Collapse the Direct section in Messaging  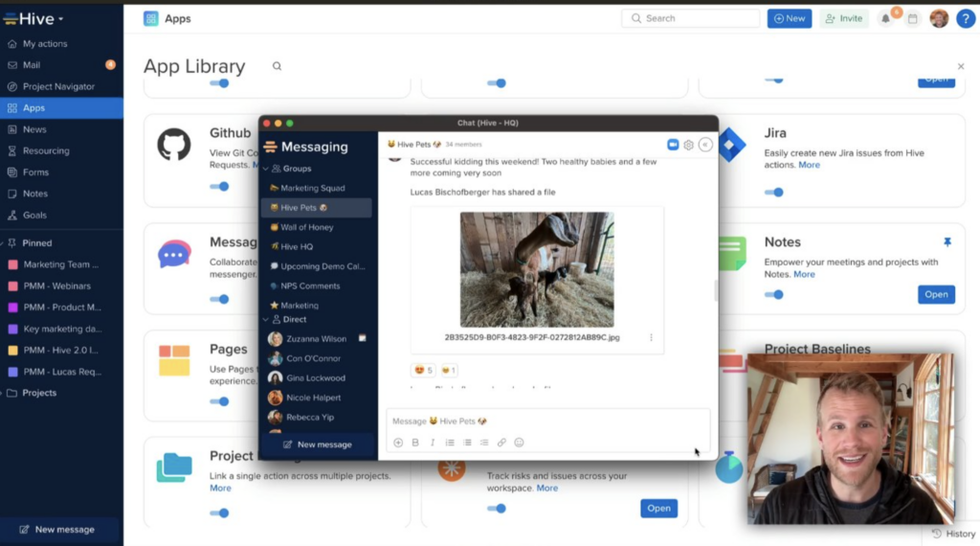coord(266,320)
